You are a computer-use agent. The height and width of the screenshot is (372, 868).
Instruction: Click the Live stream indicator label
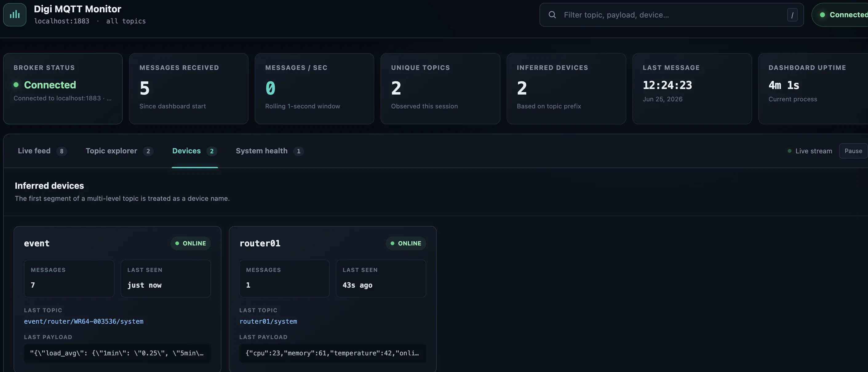click(814, 151)
